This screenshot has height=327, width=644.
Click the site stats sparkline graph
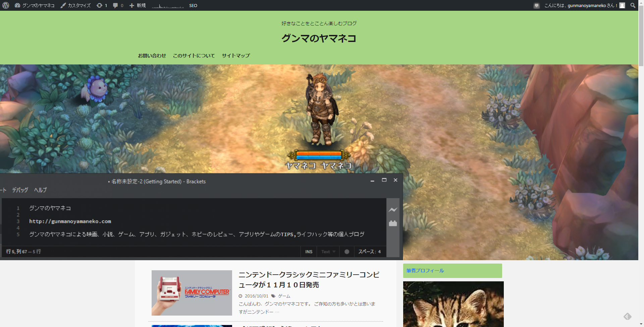pyautogui.click(x=168, y=6)
